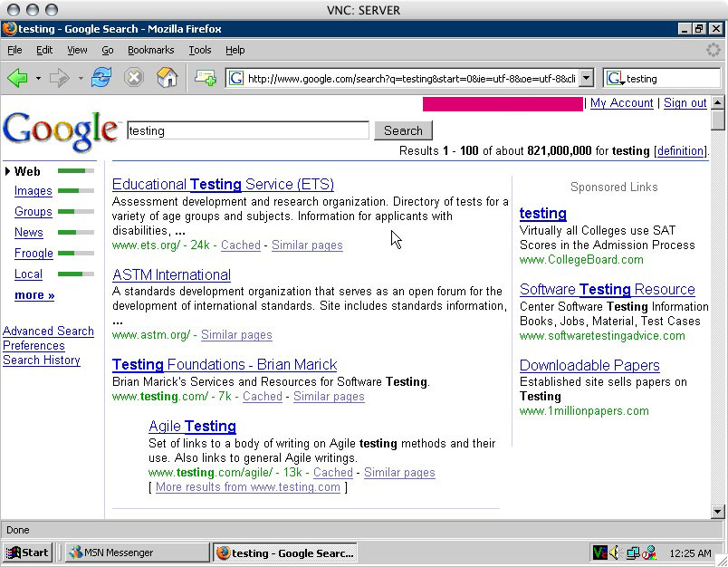Open the File menu

[14, 50]
